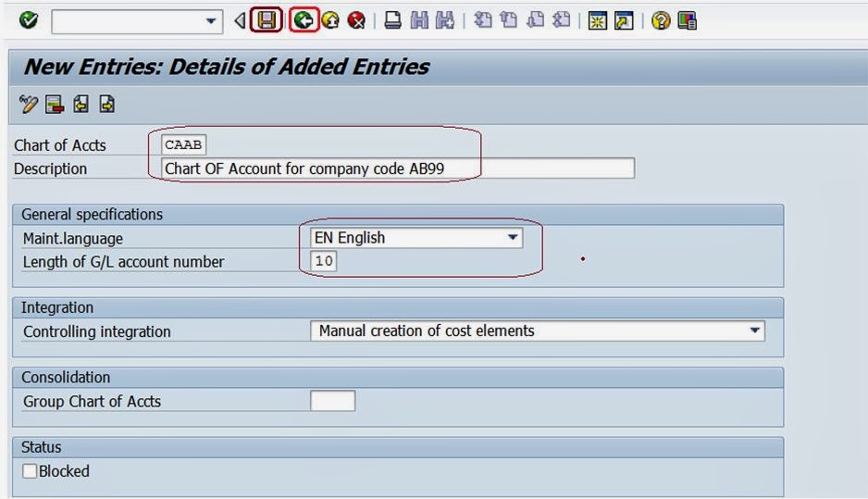Click the Group Chart of Accts field

(x=333, y=401)
